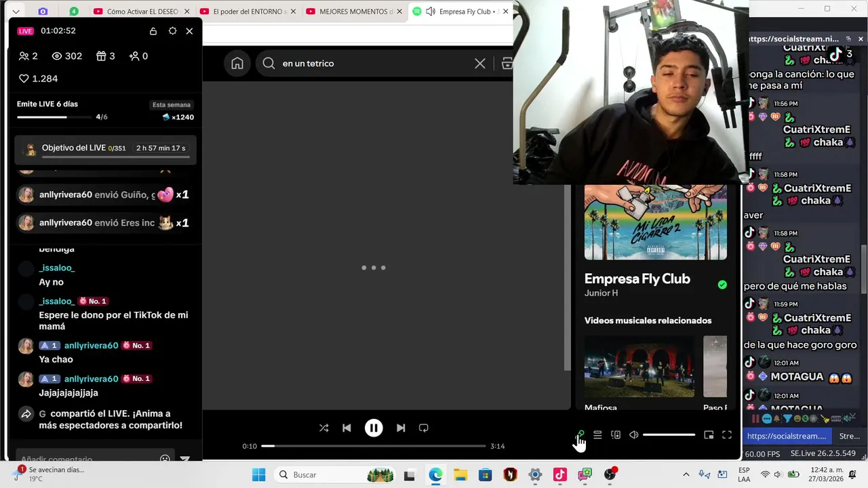Open the Browse icon beside search
Image resolution: width=868 pixels, height=488 pixels.
click(507, 63)
